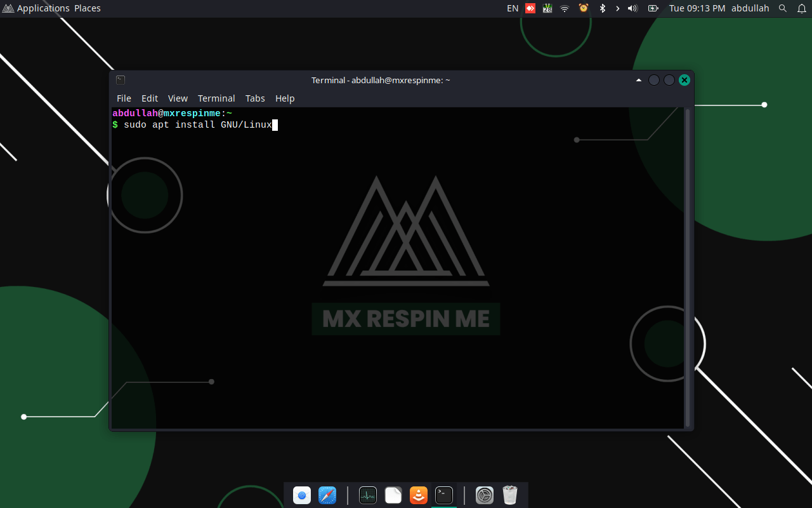This screenshot has height=508, width=812.
Task: Show notifications via the bell icon
Action: (x=802, y=8)
